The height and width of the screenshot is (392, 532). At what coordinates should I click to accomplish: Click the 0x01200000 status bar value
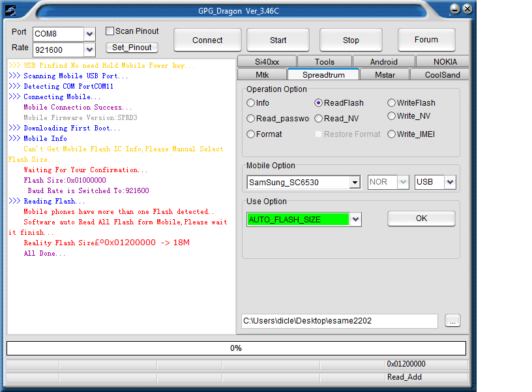tap(406, 364)
